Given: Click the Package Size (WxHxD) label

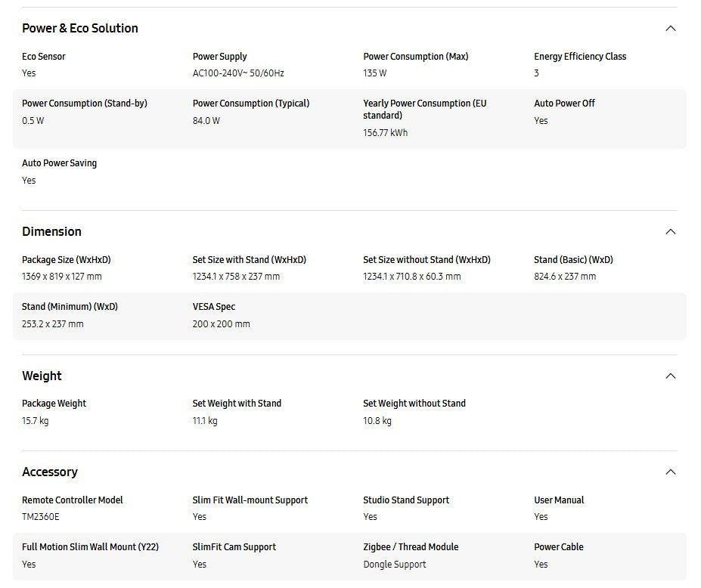Looking at the screenshot, I should point(67,260).
